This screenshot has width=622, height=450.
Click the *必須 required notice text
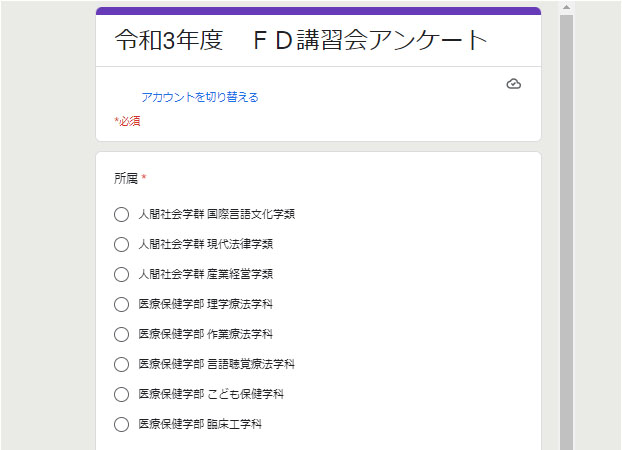tap(127, 121)
